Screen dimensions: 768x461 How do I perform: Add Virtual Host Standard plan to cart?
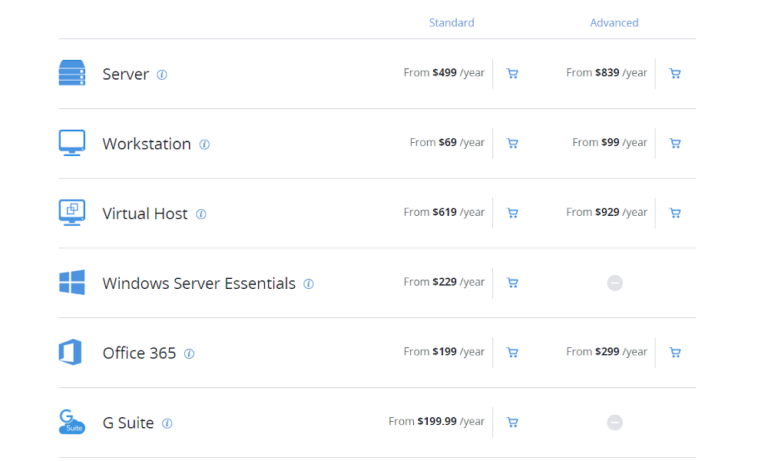pos(512,213)
